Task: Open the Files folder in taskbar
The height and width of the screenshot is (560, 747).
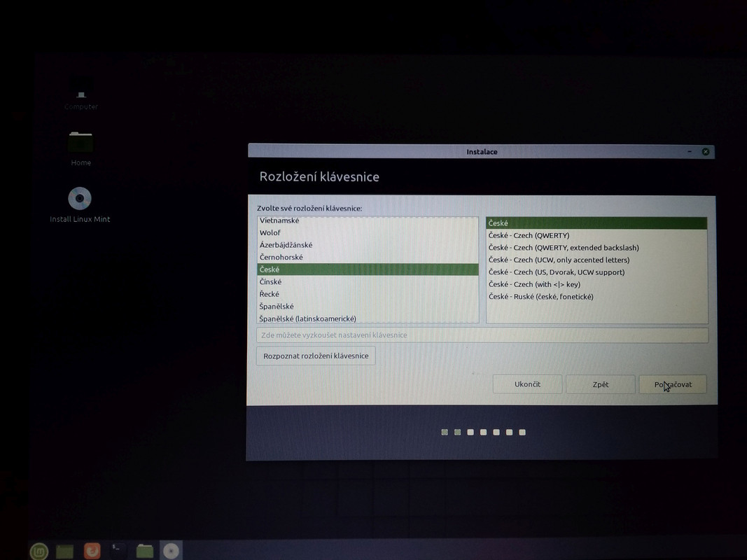Action: [144, 551]
